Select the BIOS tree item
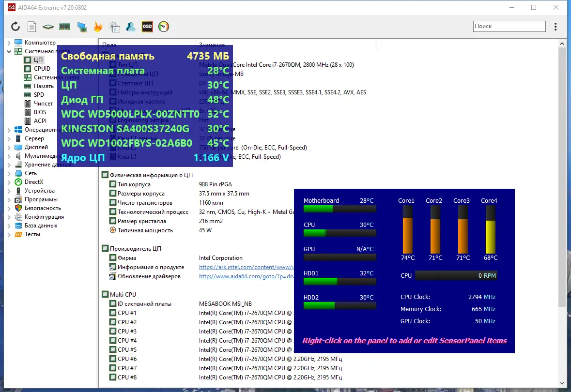 point(40,112)
